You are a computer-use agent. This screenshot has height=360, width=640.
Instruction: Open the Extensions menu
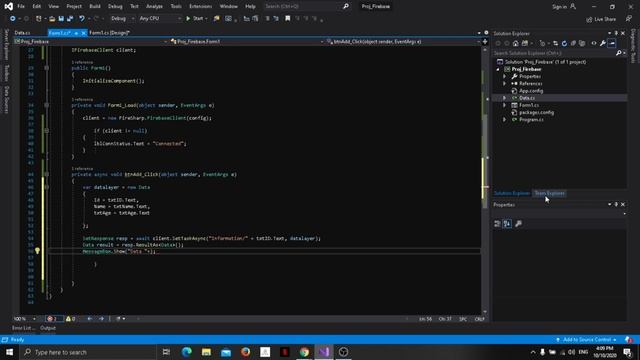click(200, 7)
